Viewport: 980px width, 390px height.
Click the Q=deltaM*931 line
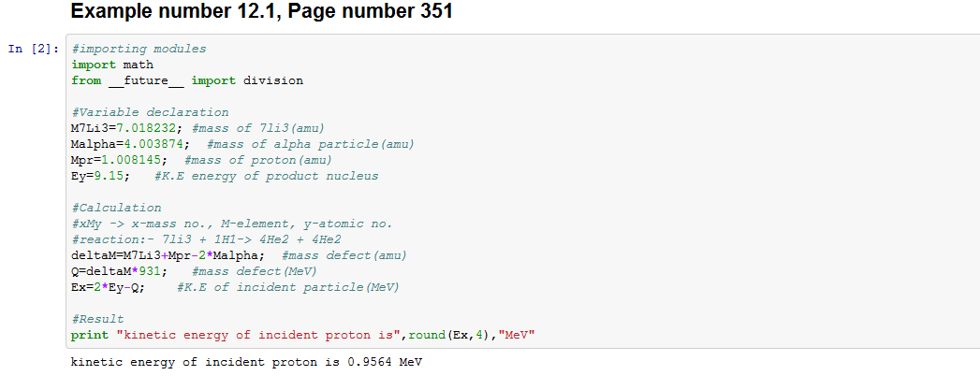tap(120, 271)
